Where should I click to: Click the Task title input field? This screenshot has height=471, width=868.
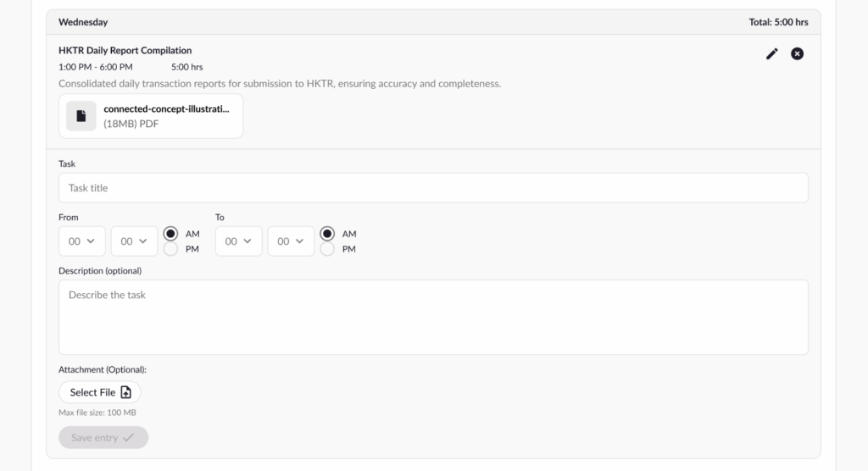(433, 188)
